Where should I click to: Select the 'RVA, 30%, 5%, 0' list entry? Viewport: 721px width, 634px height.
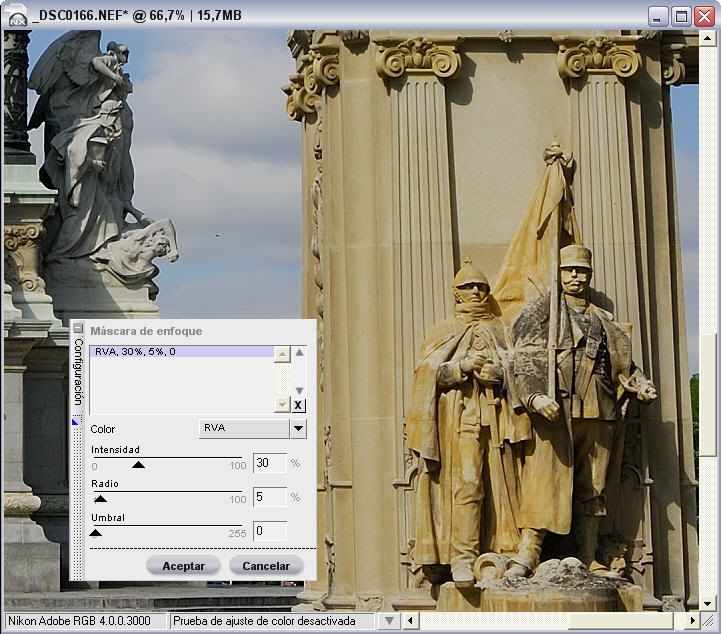click(182, 352)
